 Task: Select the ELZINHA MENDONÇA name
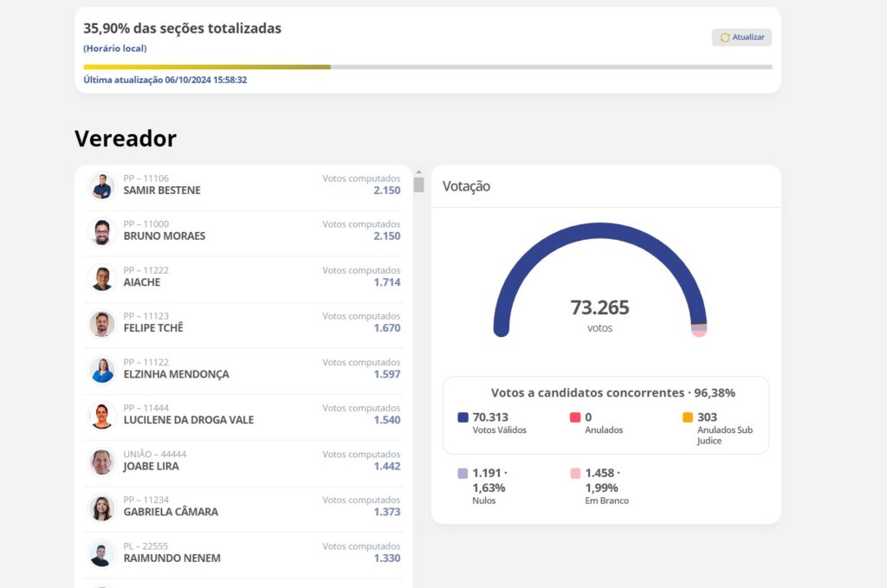(176, 374)
